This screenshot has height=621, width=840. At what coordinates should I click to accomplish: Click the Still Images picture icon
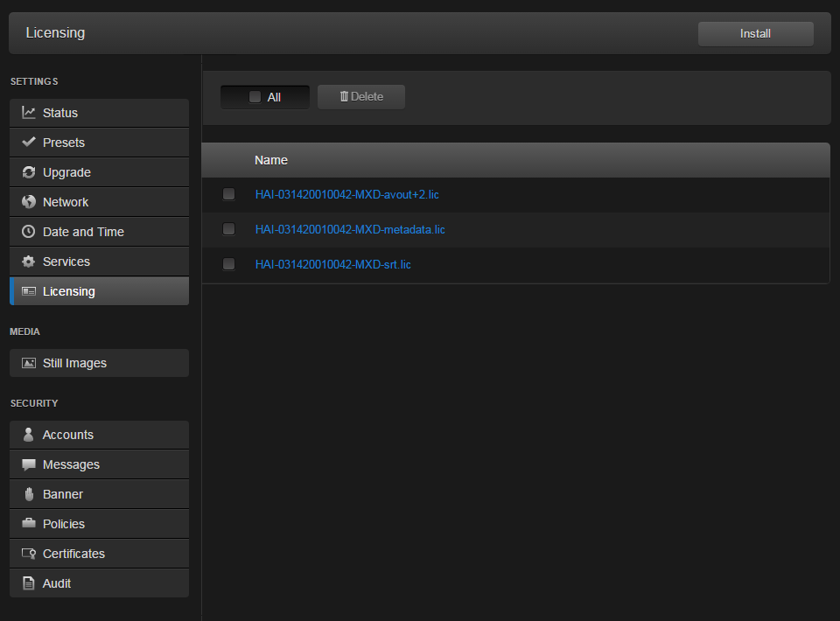point(27,362)
